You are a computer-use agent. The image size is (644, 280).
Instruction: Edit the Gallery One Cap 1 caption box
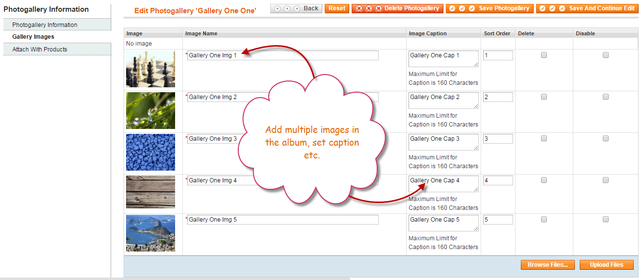443,59
